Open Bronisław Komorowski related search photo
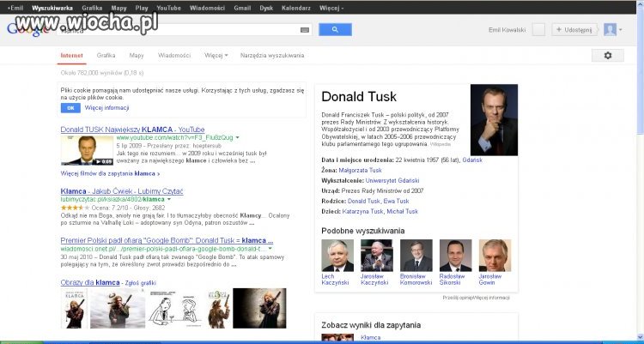Screen dimensions: 644x344 pyautogui.click(x=416, y=256)
